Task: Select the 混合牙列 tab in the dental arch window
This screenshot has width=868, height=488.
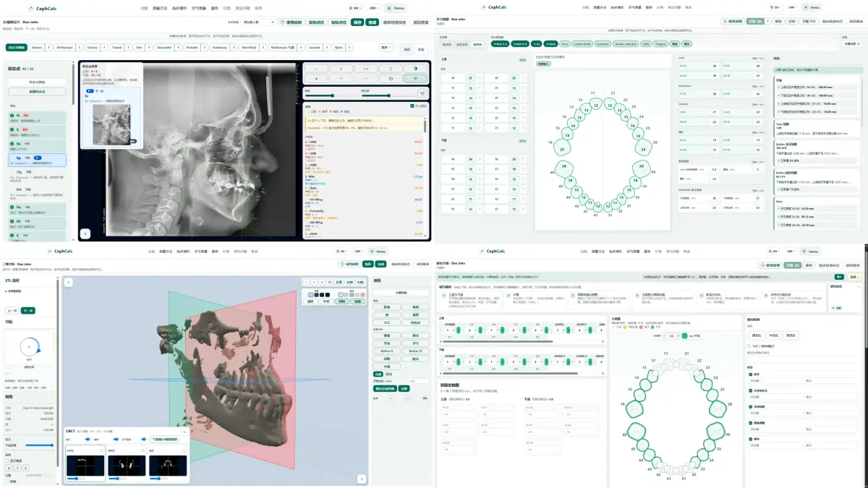Action: click(x=461, y=44)
